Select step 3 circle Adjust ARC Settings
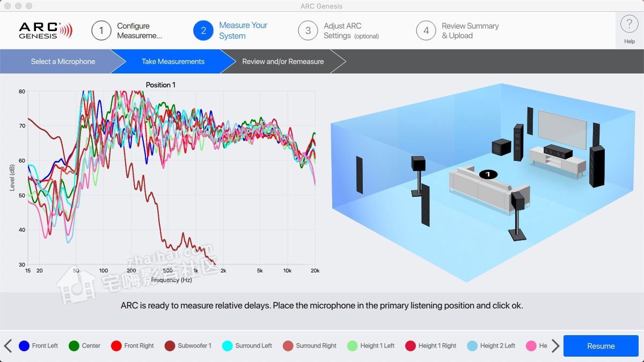 pyautogui.click(x=308, y=31)
